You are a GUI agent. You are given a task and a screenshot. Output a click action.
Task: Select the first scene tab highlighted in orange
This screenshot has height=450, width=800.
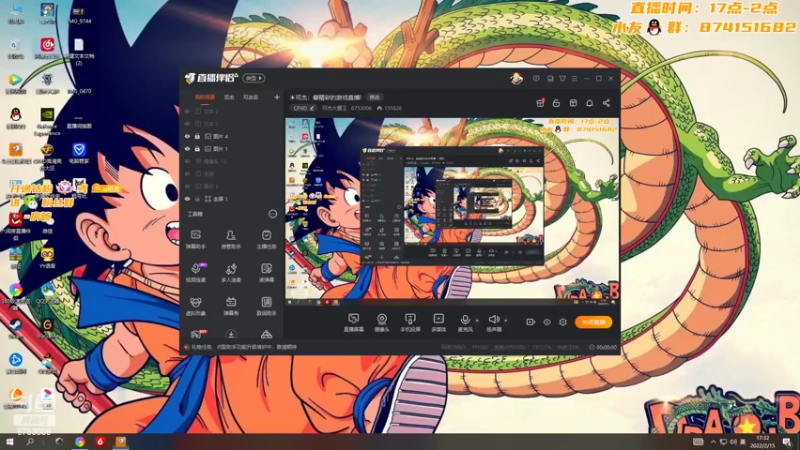pos(205,97)
